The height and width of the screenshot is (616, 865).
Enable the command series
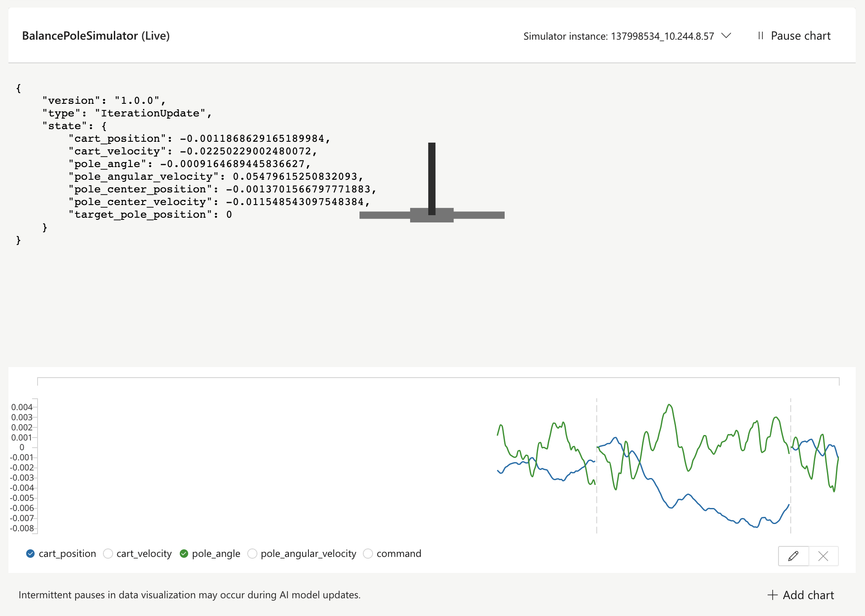[368, 554]
